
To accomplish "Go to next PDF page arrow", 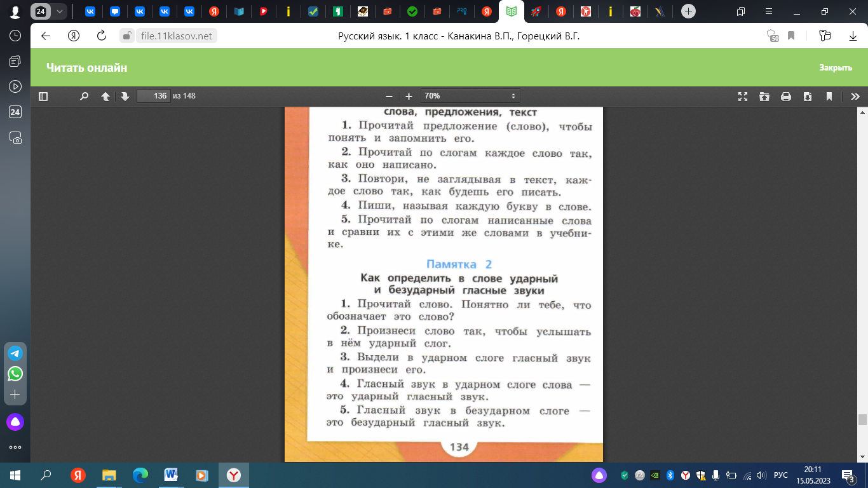I will 125,97.
